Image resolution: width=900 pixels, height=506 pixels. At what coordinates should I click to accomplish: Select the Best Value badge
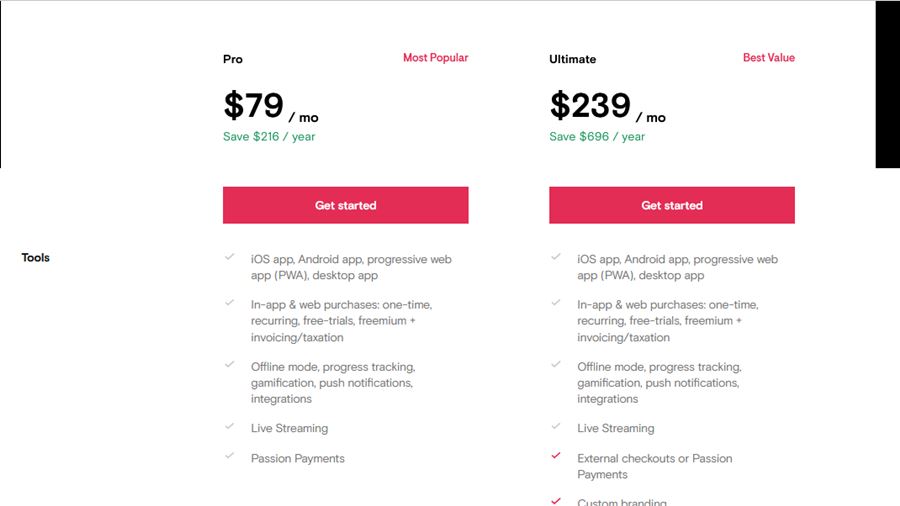click(768, 58)
